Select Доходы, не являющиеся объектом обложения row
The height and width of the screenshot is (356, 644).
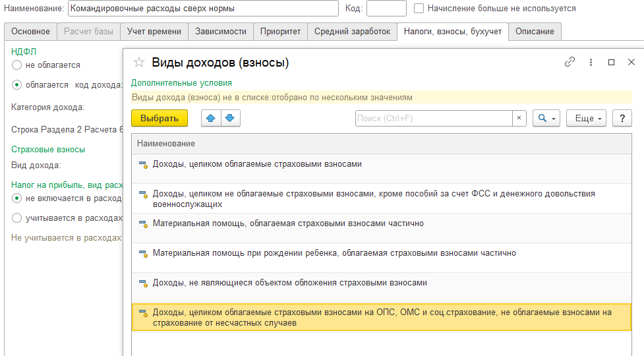pos(381,287)
